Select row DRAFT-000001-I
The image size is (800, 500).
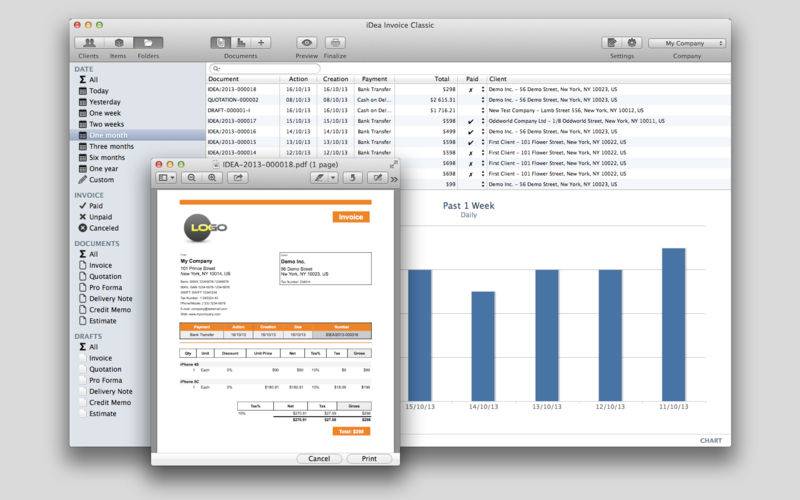(x=468, y=110)
